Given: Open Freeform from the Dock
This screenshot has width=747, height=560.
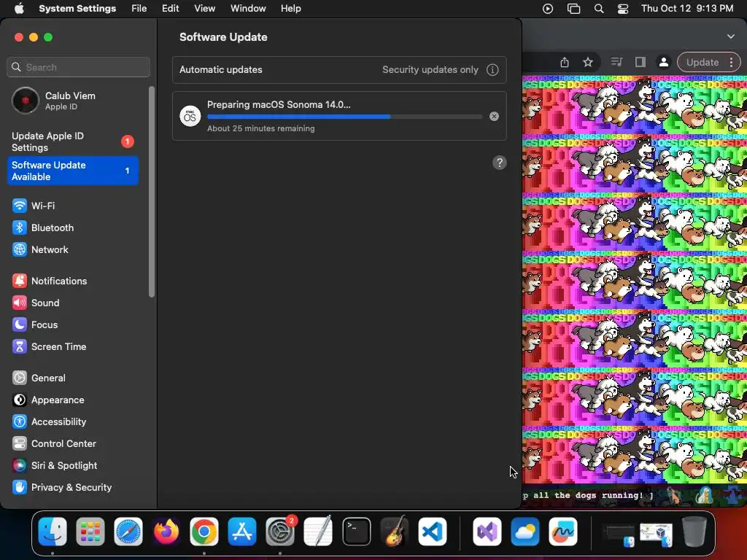Looking at the screenshot, I should pyautogui.click(x=563, y=532).
